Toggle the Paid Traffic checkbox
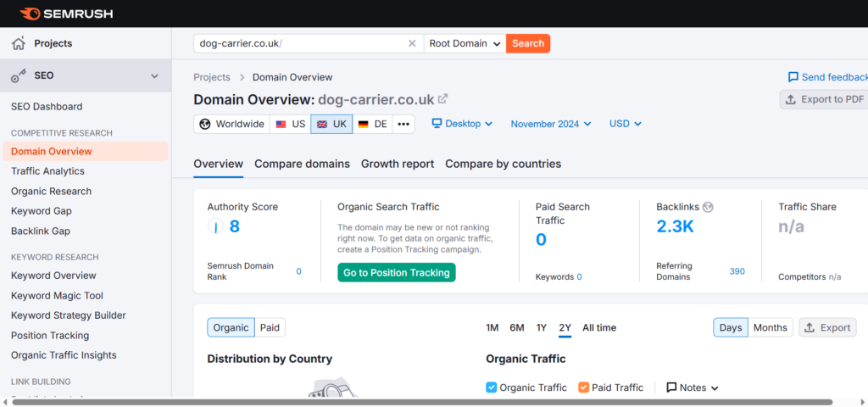 pos(583,387)
